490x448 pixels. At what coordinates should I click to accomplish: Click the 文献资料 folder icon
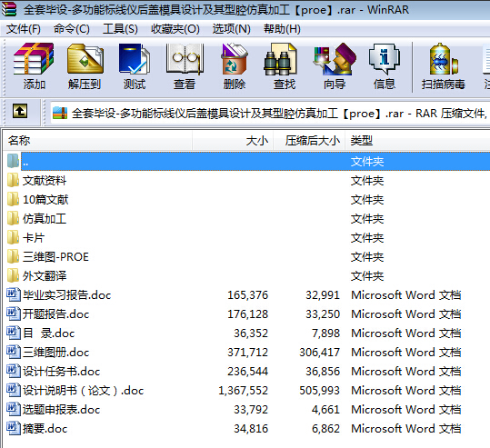13,180
